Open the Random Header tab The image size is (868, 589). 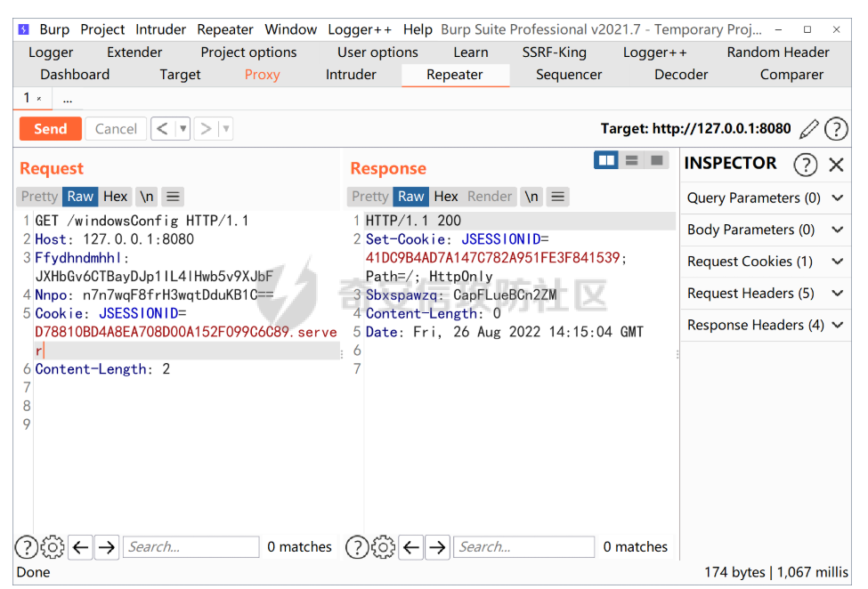[x=778, y=52]
